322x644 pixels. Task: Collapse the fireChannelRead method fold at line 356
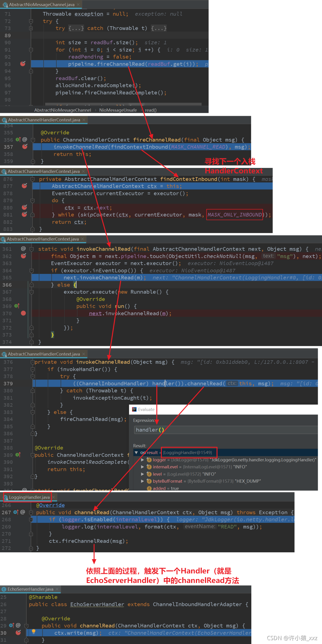point(33,140)
